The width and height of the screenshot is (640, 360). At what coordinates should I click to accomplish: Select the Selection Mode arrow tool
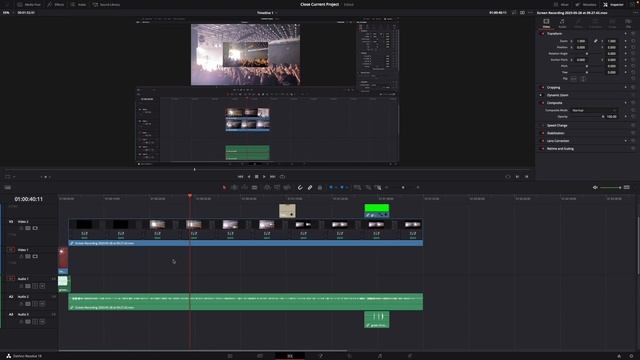coord(224,187)
